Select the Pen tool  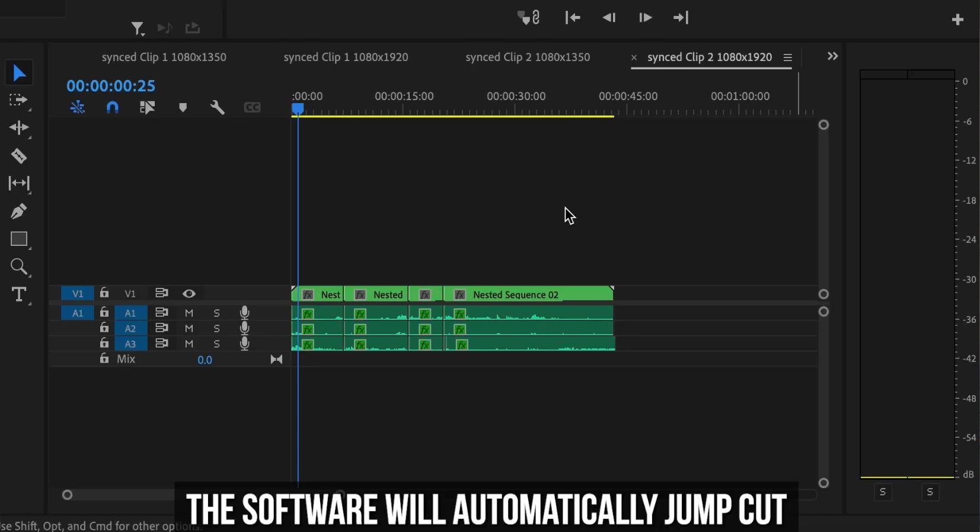tap(18, 211)
